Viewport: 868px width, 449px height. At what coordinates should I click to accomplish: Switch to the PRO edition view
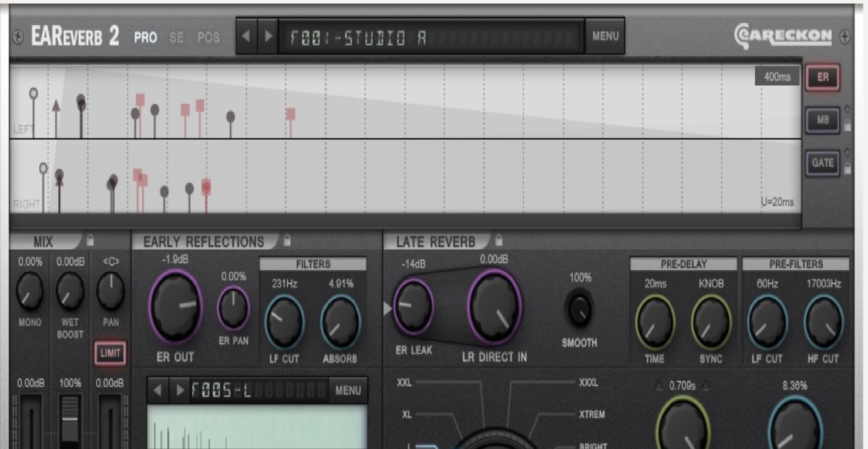click(145, 38)
